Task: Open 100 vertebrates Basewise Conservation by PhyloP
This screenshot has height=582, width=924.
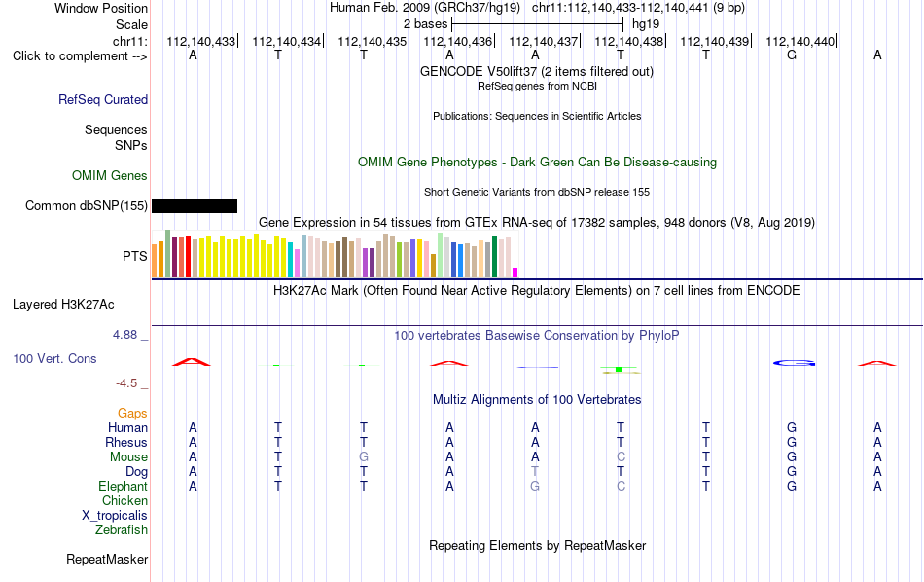Action: coord(536,336)
